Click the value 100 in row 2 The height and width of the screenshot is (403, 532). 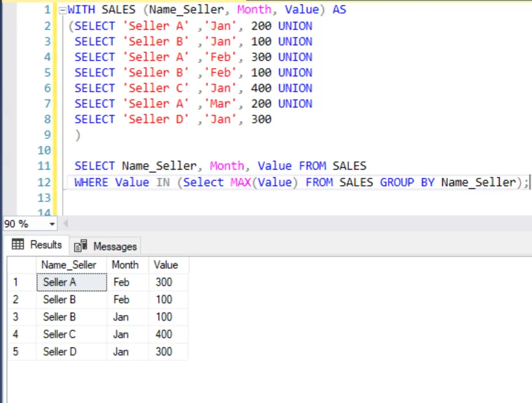pos(168,299)
